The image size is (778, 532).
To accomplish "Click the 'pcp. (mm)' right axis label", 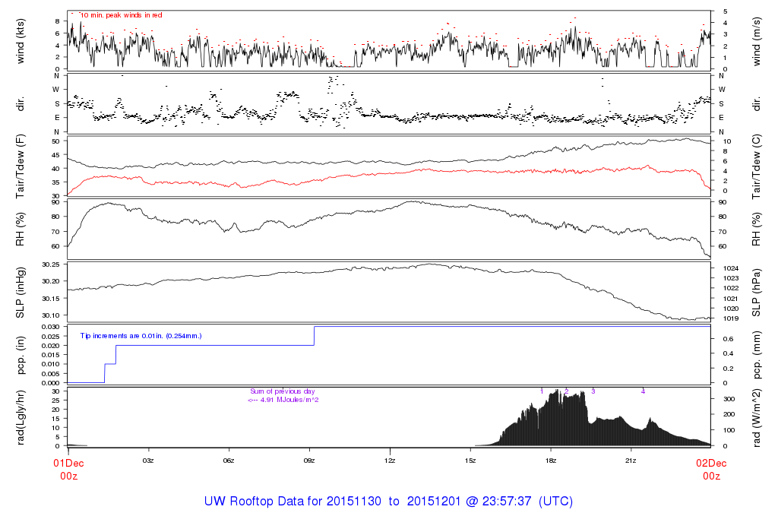I will [757, 354].
